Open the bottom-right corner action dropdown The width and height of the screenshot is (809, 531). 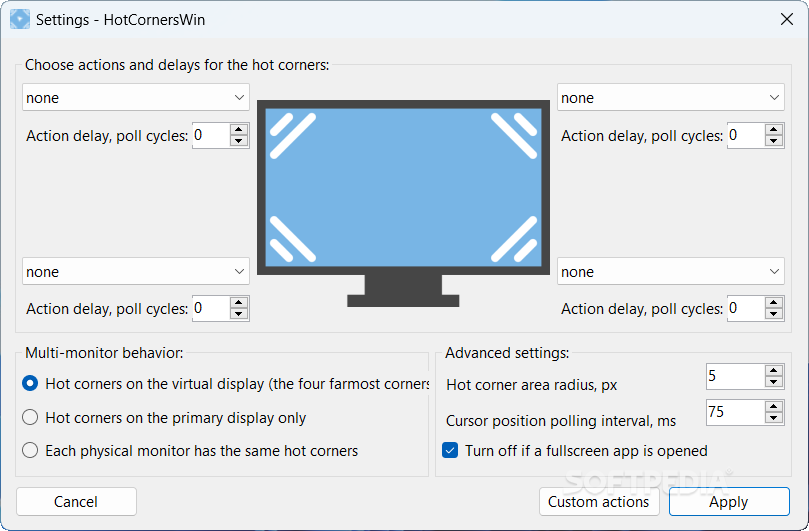click(x=671, y=271)
